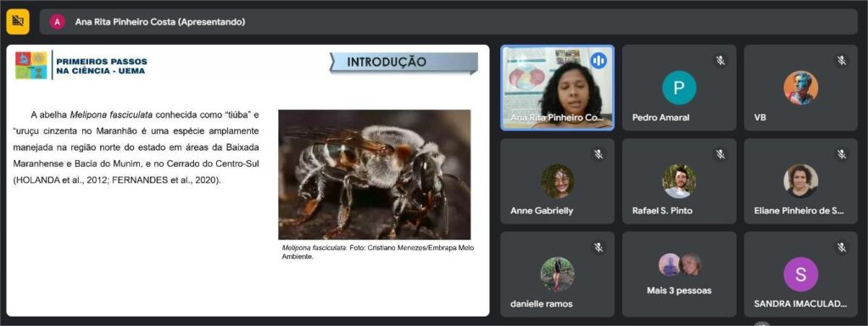
Task: Click VB's muted microphone icon
Action: [x=842, y=61]
